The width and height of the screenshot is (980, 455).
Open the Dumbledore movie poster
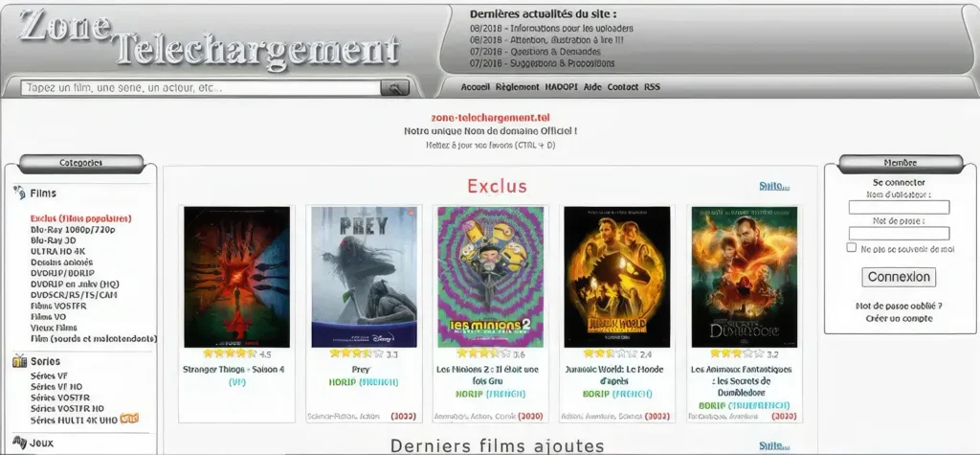point(744,277)
